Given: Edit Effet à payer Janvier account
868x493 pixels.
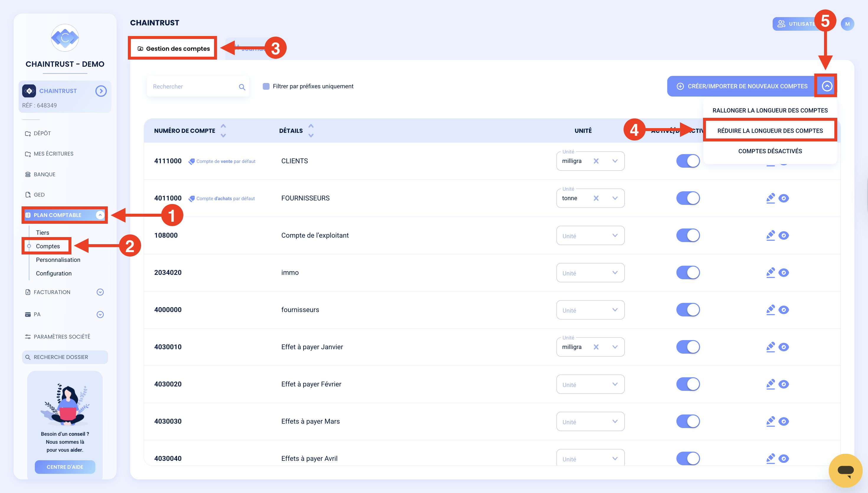Looking at the screenshot, I should pyautogui.click(x=771, y=347).
